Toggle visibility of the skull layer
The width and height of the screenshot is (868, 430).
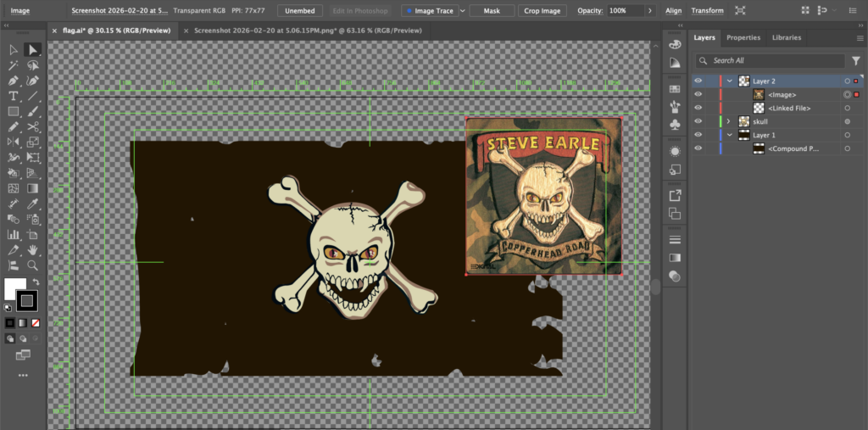click(x=698, y=122)
